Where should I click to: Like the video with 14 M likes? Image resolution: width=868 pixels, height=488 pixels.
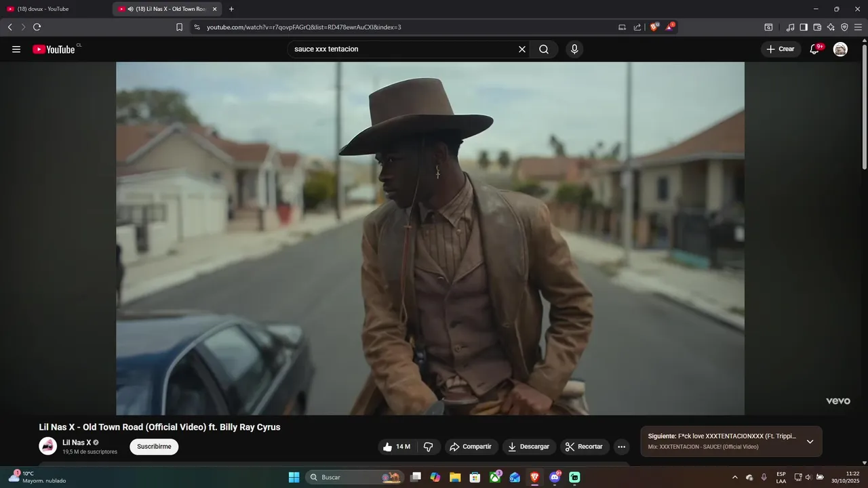397,447
